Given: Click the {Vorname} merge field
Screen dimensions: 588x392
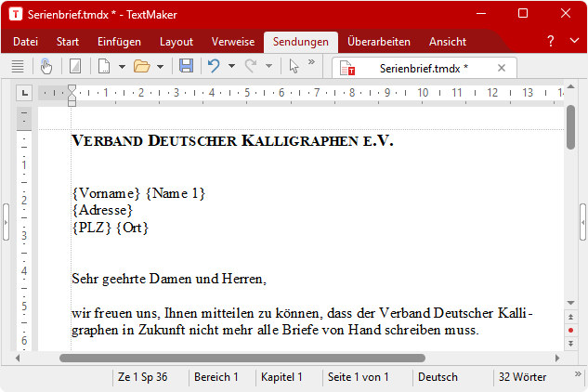Looking at the screenshot, I should coord(106,193).
